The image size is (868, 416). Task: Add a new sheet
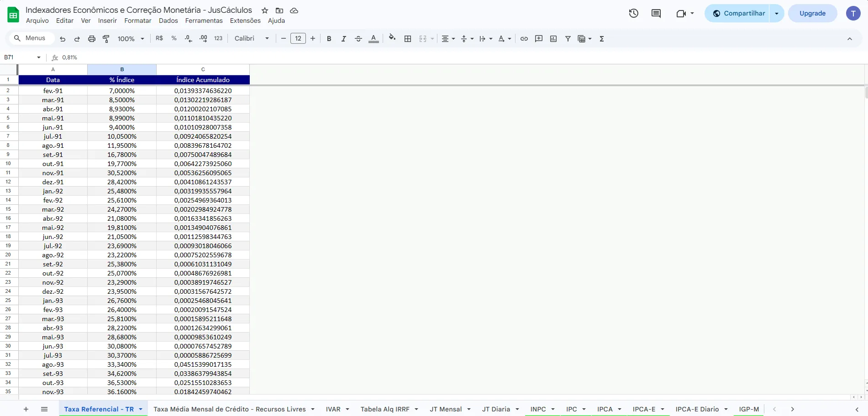point(26,409)
